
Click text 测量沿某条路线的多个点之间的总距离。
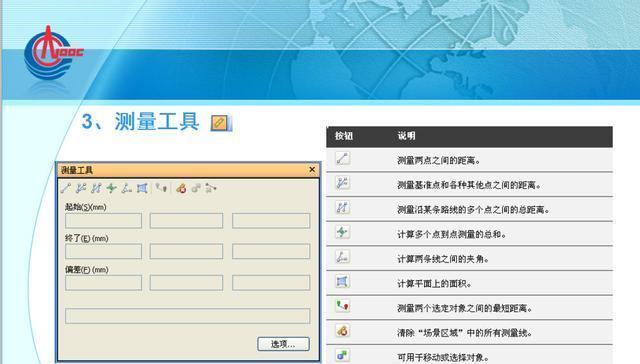(473, 210)
